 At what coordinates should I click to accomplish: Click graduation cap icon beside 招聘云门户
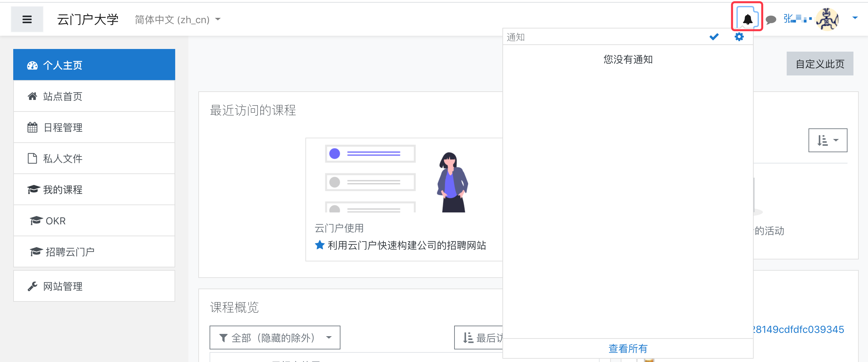point(36,251)
